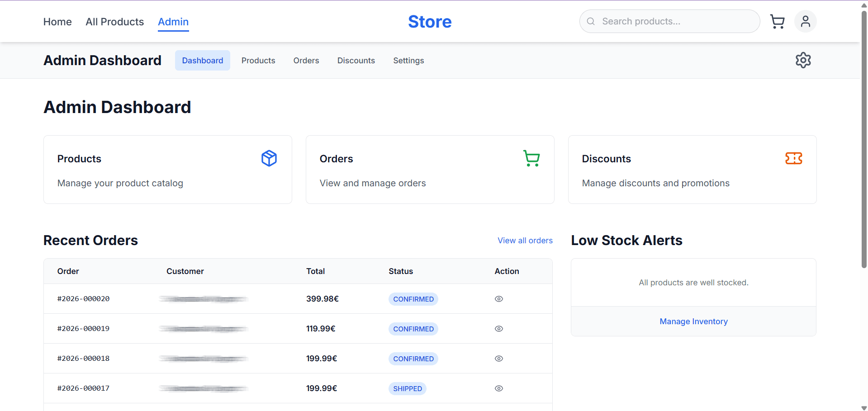868x411 pixels.
Task: Click the green shopping cart icon on Orders card
Action: point(531,158)
